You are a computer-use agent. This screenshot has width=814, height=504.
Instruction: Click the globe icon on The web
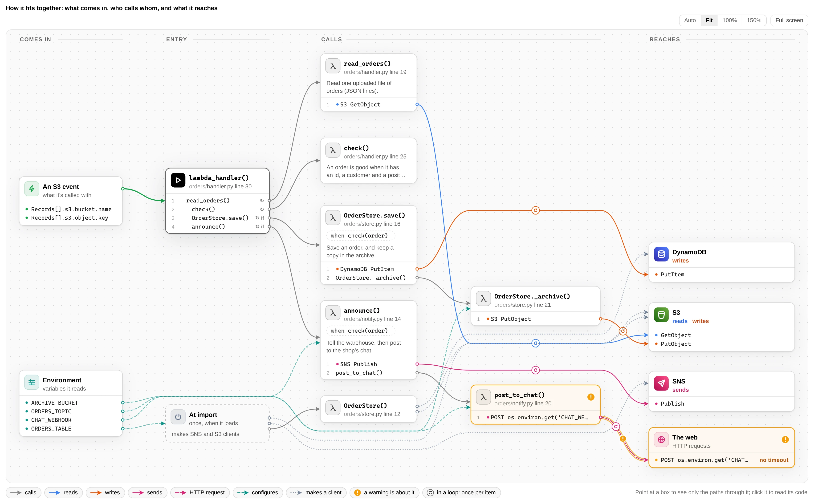tap(661, 440)
